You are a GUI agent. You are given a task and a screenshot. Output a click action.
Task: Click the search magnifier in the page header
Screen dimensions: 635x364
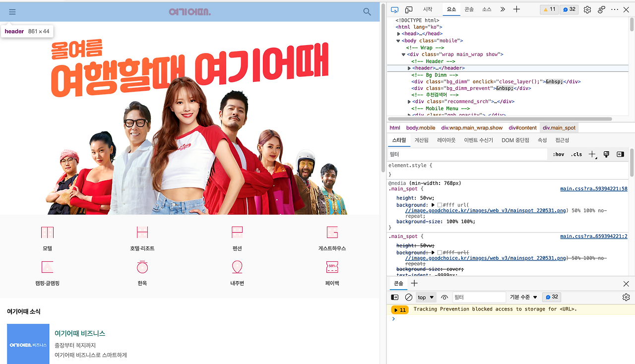(x=367, y=11)
